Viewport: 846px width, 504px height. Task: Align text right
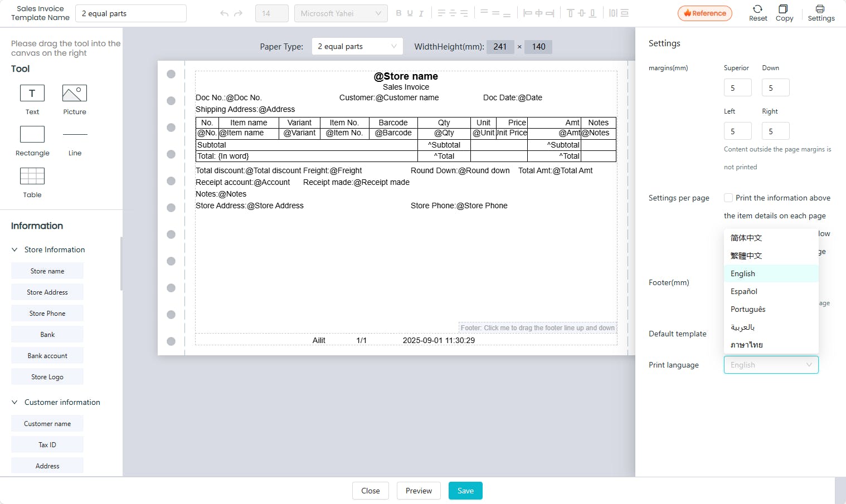point(464,13)
